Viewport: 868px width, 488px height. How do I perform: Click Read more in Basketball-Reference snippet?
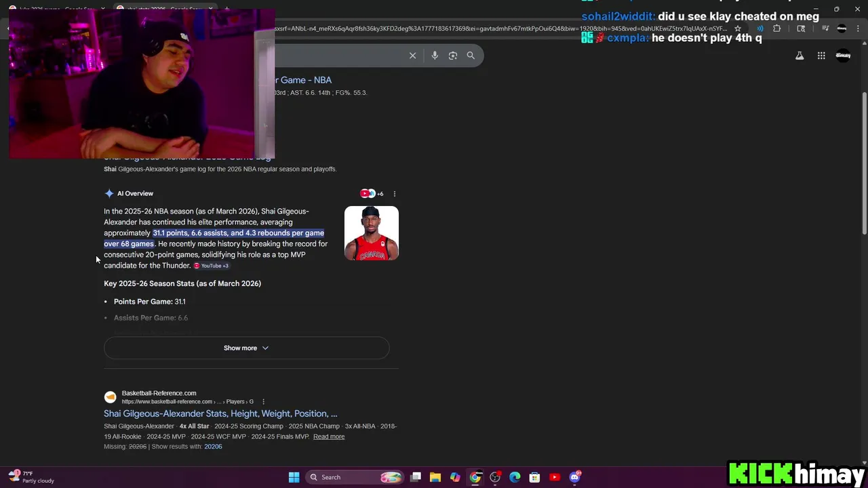pyautogui.click(x=329, y=436)
